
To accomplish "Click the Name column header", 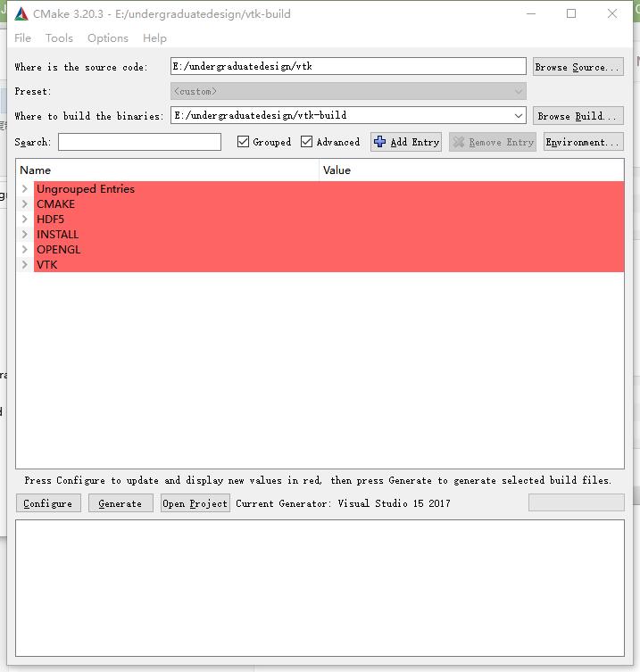I will click(168, 170).
